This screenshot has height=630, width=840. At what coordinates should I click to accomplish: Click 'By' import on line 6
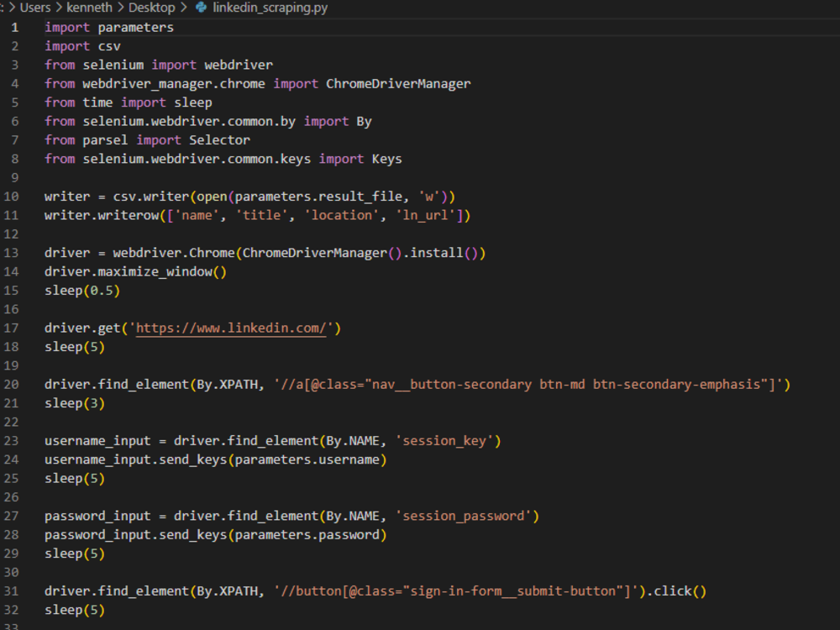point(364,121)
